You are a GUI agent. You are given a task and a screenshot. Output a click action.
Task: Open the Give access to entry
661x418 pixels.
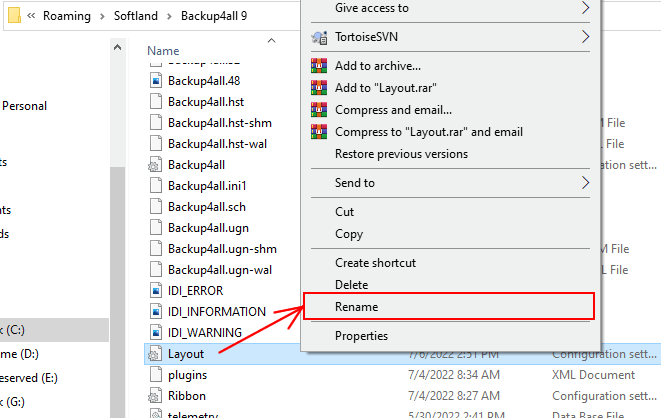tap(372, 8)
